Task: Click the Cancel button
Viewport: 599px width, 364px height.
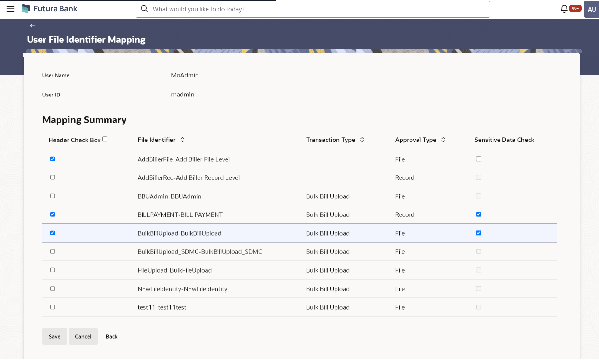Action: [x=83, y=336]
